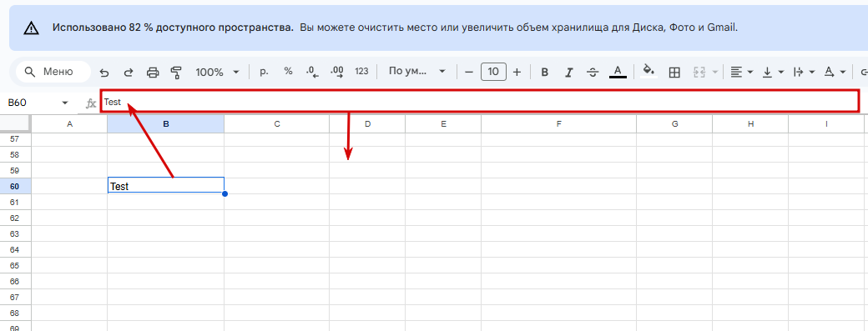Select row 68 header

click(15, 313)
